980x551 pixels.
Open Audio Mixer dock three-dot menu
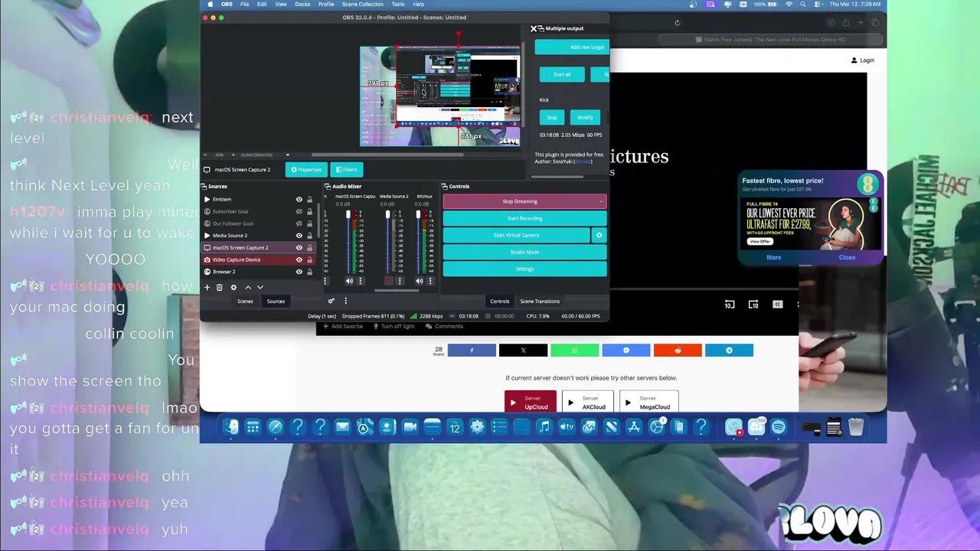pyautogui.click(x=345, y=301)
